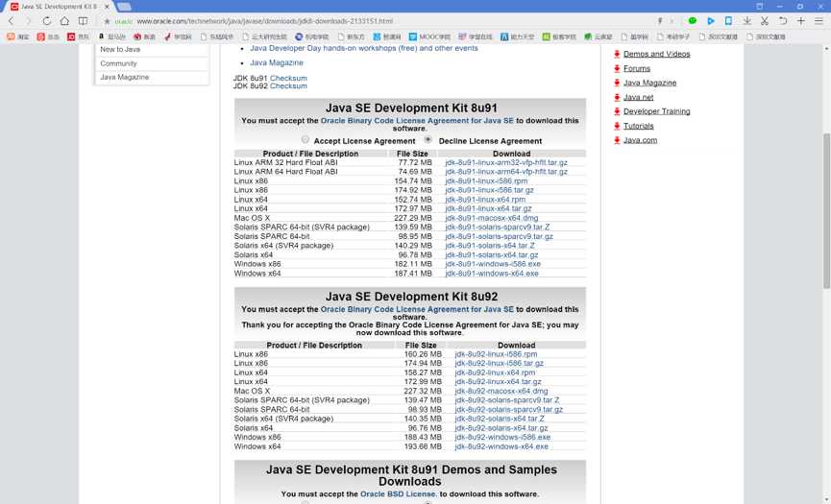Screen dimensions: 831x504
Task: Open the Forums link
Action: [637, 68]
